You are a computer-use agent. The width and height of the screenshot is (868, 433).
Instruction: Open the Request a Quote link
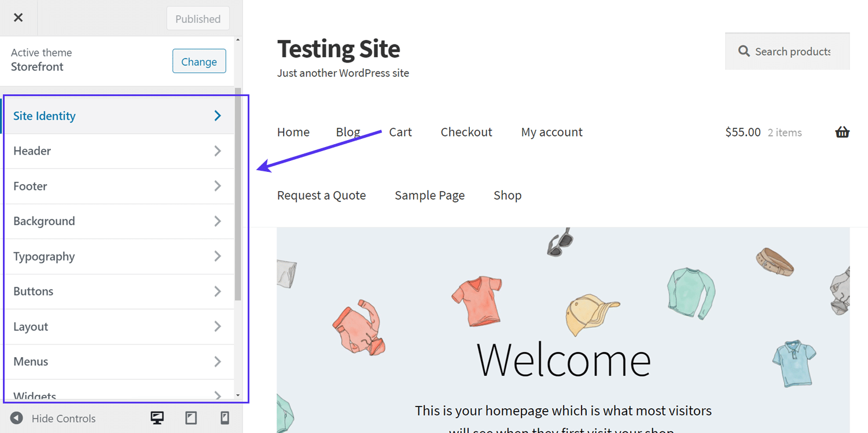pyautogui.click(x=321, y=195)
